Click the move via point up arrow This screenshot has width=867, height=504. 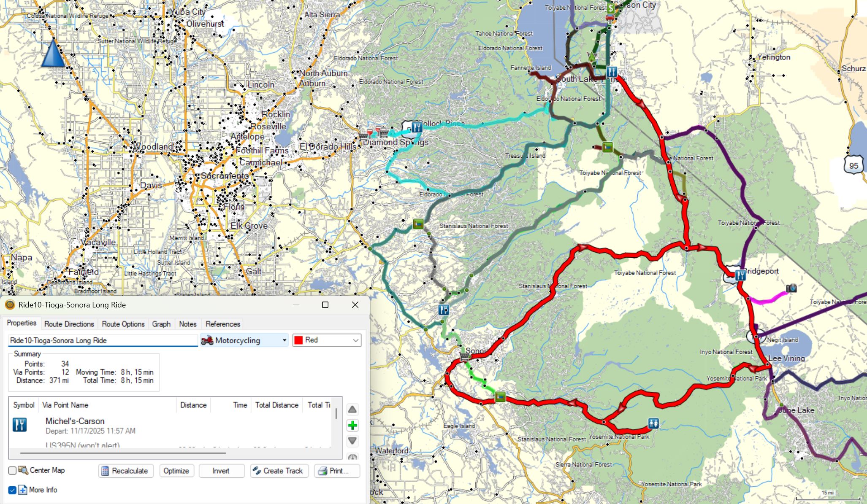[352, 410]
